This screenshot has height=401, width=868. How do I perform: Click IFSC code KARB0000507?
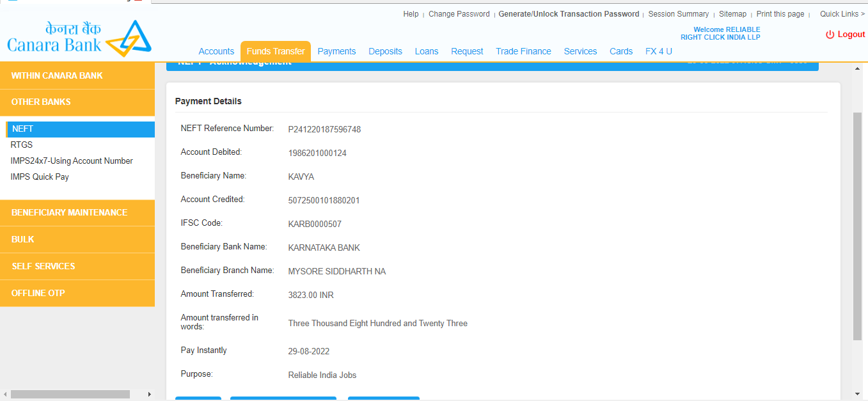(x=315, y=224)
